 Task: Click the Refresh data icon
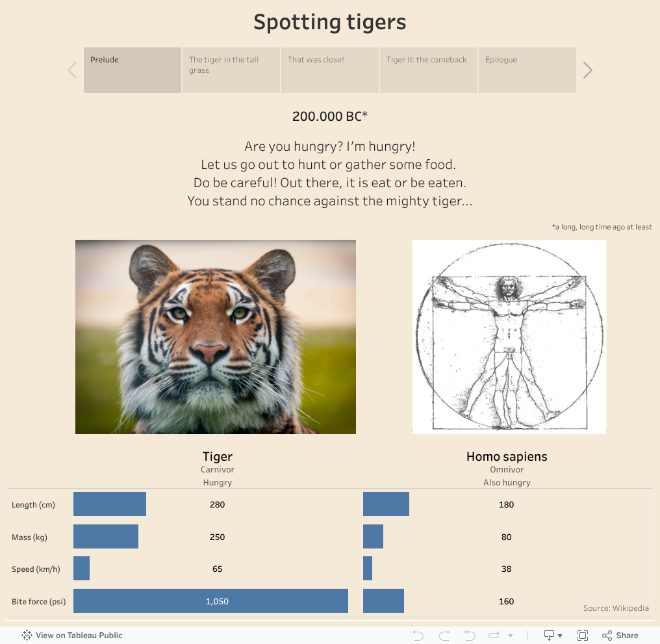click(x=494, y=635)
